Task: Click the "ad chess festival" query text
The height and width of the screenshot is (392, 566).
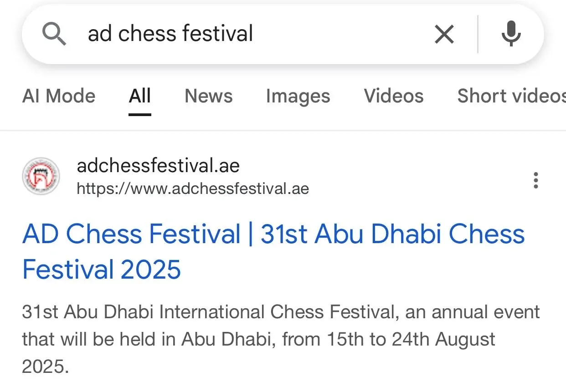Action: pos(170,34)
